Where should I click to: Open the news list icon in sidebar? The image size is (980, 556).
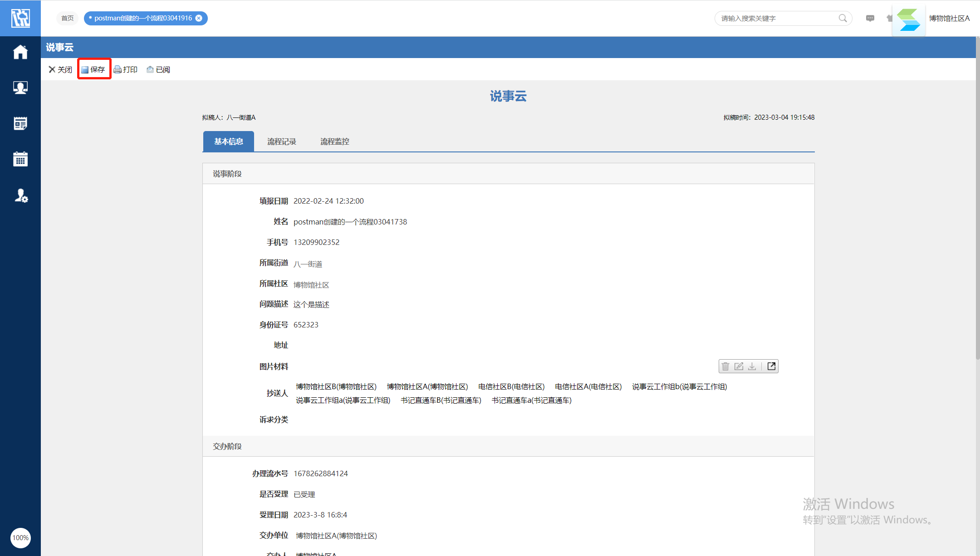click(x=20, y=123)
